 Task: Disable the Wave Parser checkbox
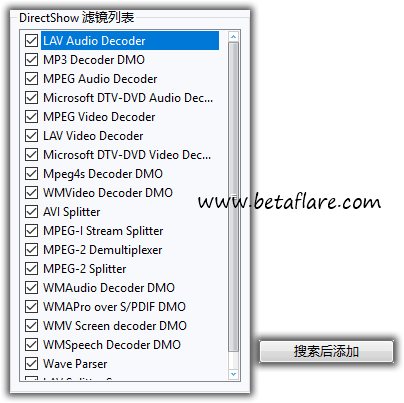[31, 364]
